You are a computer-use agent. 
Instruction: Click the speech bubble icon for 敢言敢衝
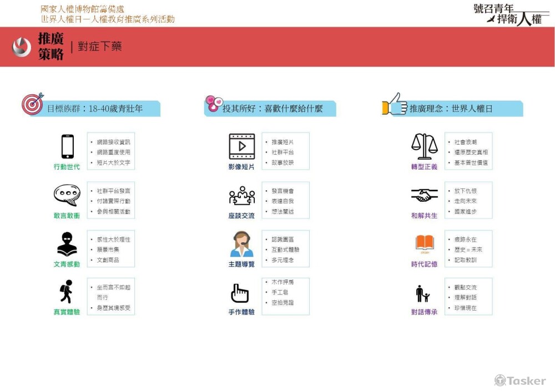67,196
